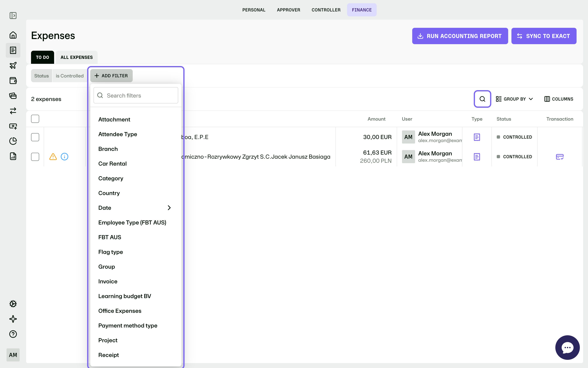588x368 pixels.
Task: Click the Search filters input field
Action: (x=136, y=95)
